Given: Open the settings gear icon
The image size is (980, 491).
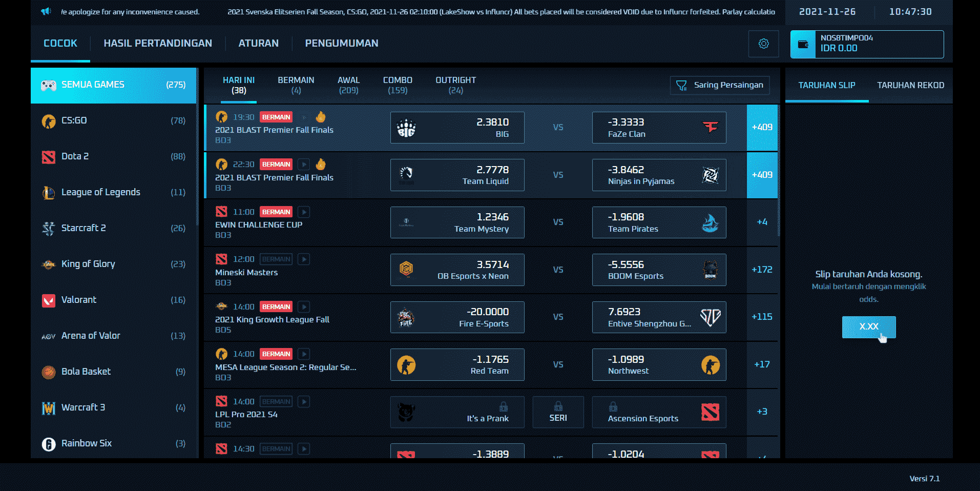Looking at the screenshot, I should 764,44.
